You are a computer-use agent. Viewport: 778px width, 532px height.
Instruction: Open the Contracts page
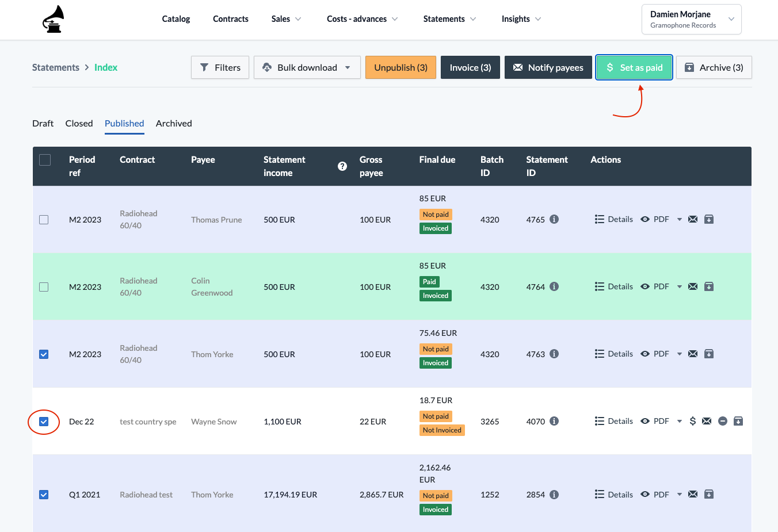(x=231, y=19)
